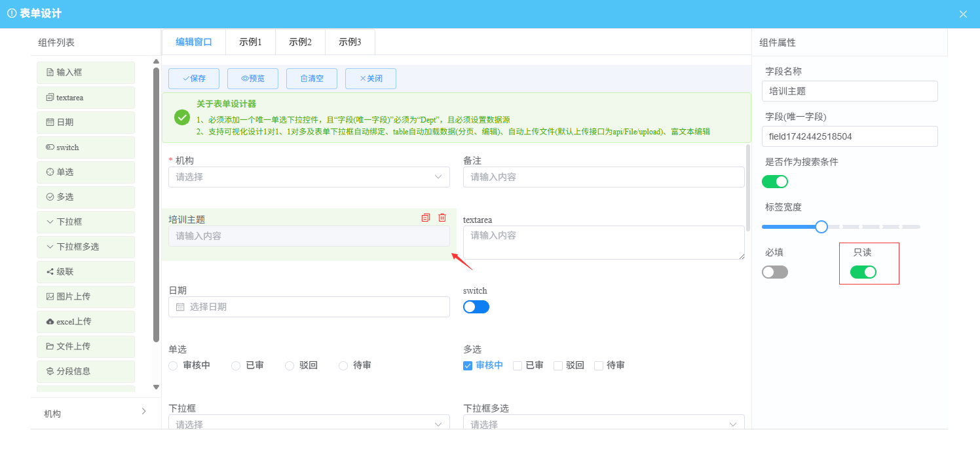Click the 日期 calendar component icon

[x=50, y=123]
